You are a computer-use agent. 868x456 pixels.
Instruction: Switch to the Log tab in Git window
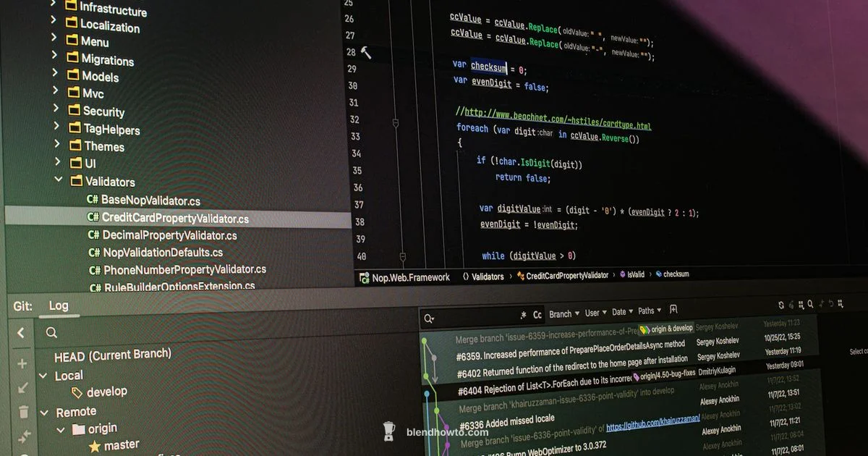[x=58, y=306]
